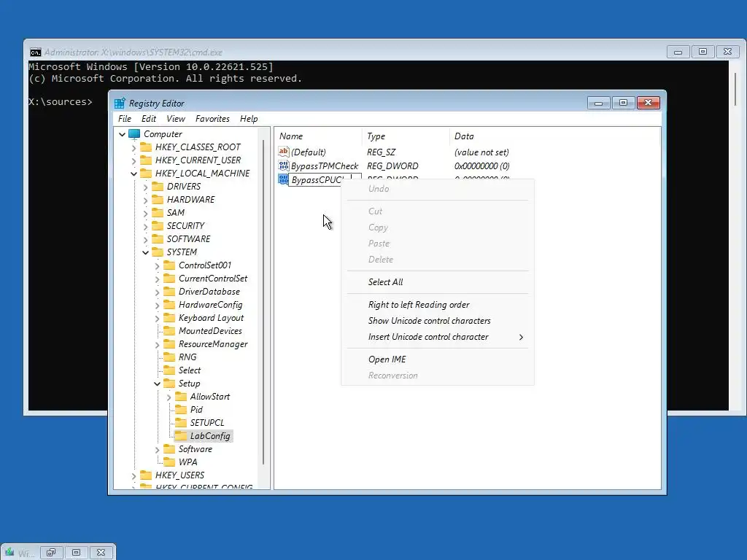This screenshot has height=560, width=747.
Task: Click the Pid folder icon
Action: point(181,410)
